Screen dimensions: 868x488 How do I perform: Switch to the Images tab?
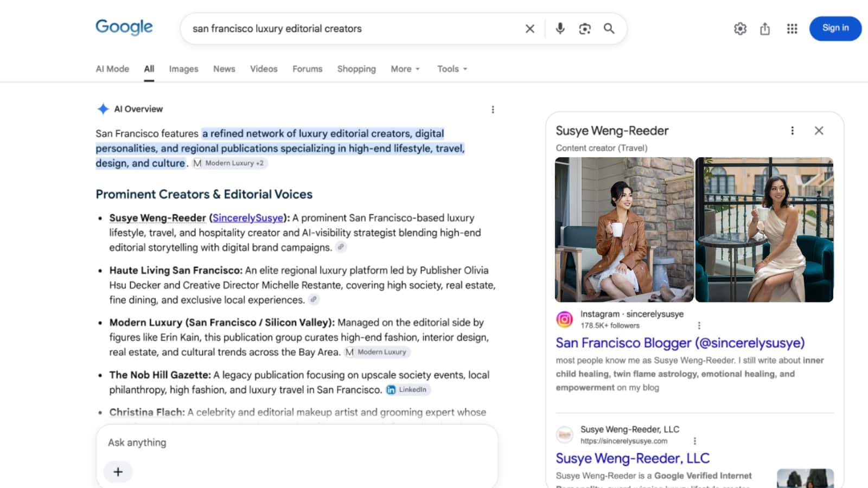183,69
